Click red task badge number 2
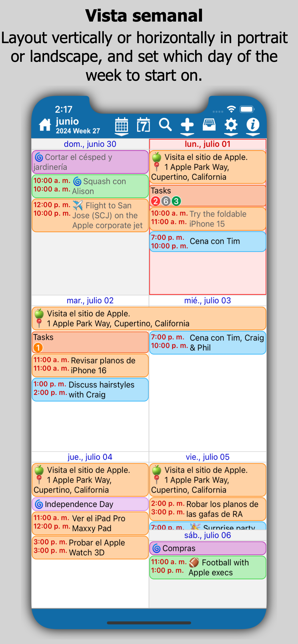 pos(155,201)
